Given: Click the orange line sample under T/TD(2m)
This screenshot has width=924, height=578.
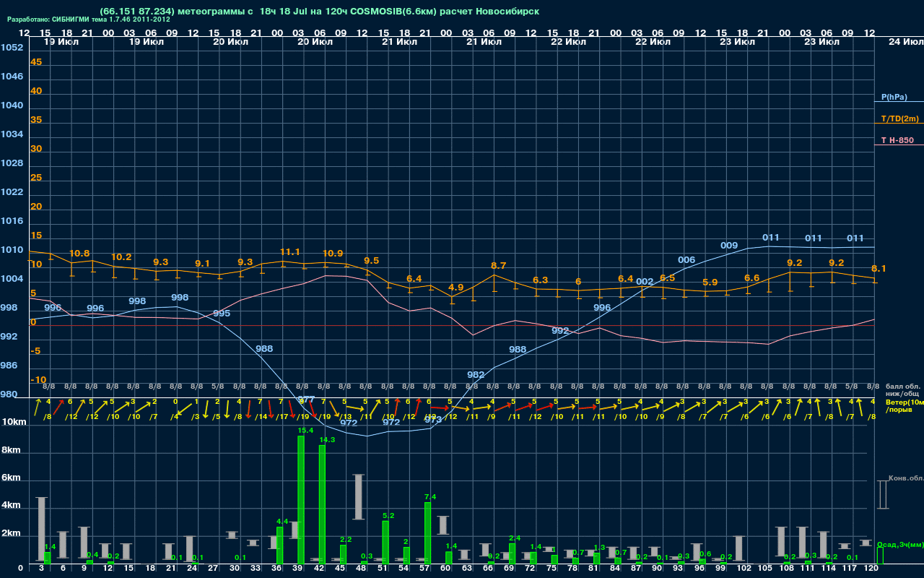Looking at the screenshot, I should pos(899,124).
